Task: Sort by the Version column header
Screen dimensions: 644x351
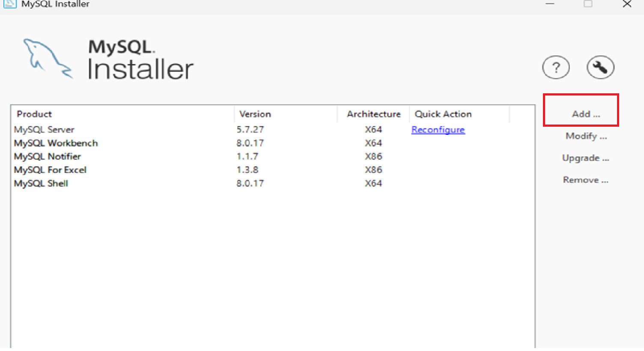Action: coord(286,114)
